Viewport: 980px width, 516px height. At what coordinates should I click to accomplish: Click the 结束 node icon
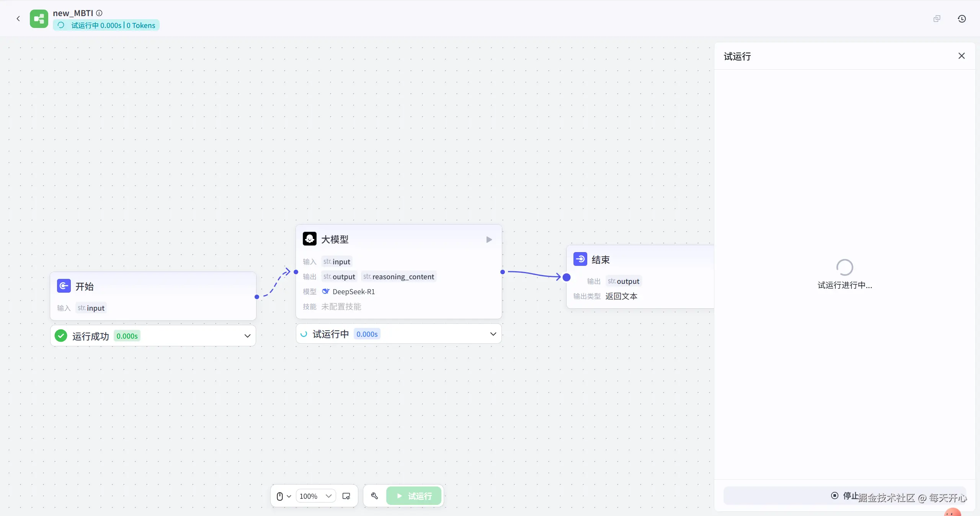click(580, 259)
